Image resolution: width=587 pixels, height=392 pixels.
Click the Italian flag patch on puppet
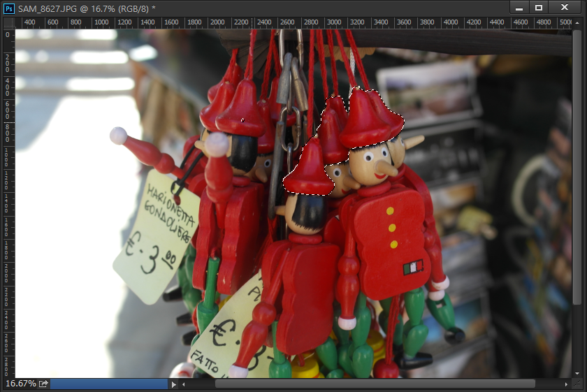413,268
